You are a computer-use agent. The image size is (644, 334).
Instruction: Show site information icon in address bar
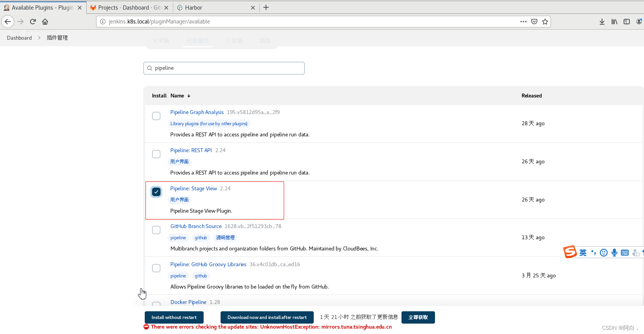pos(103,22)
